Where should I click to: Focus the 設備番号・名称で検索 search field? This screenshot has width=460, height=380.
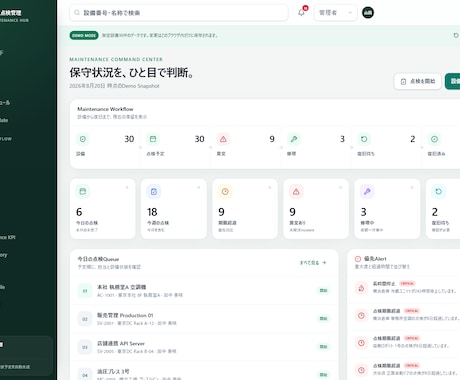tap(179, 13)
